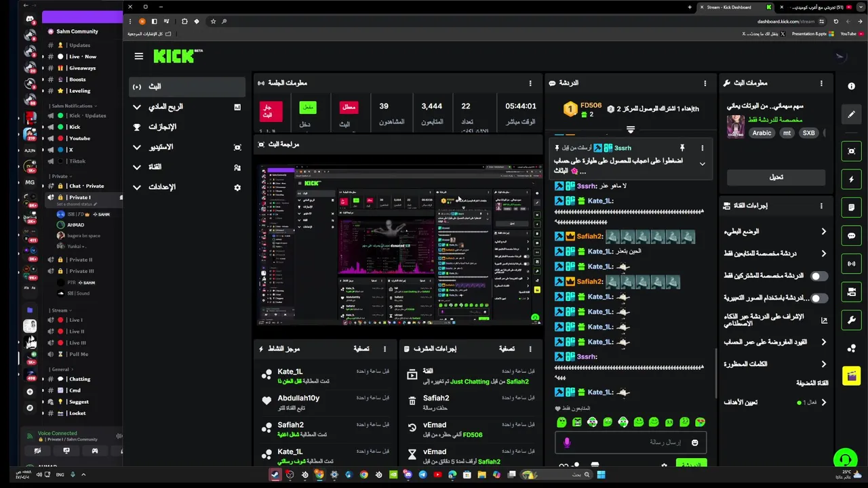Open the Windows Start button in taskbar

click(601, 474)
